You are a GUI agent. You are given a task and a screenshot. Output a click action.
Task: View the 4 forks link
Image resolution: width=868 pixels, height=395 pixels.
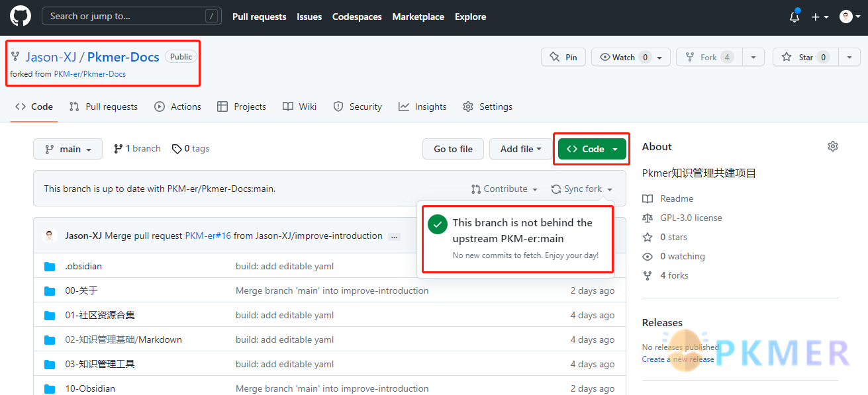click(666, 275)
